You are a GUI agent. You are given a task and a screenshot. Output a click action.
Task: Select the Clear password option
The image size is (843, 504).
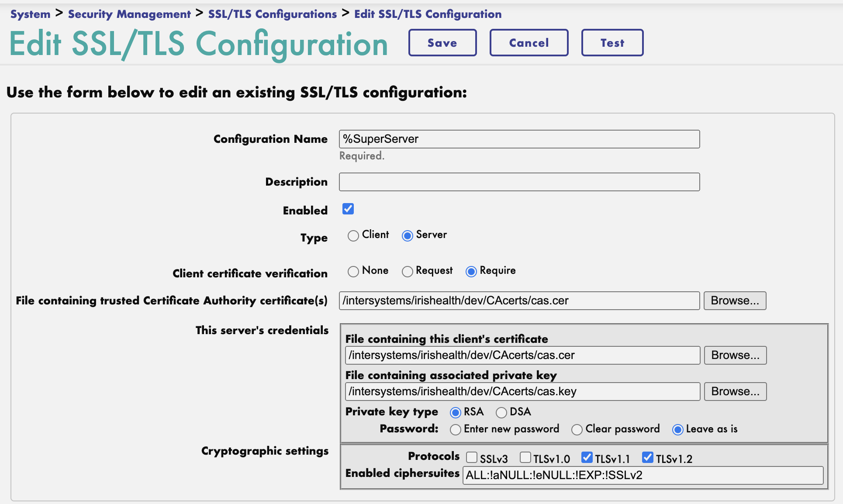[x=577, y=430]
